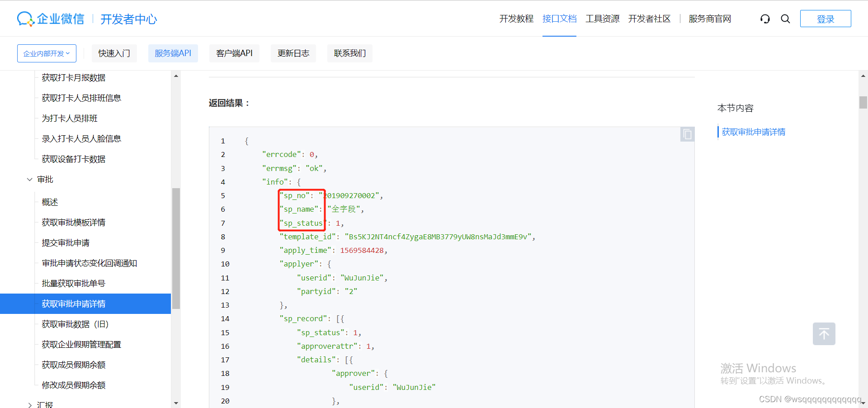Click the 1569584428 apply_time value

coord(362,251)
